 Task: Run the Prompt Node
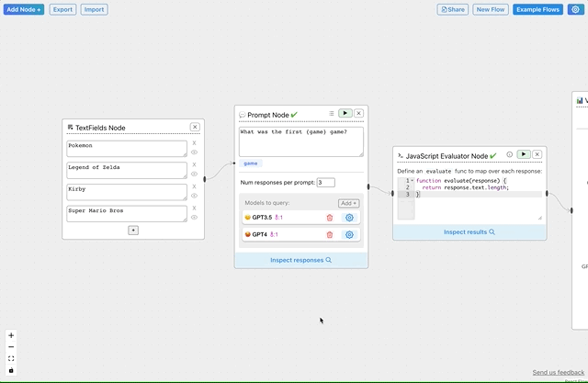(x=345, y=113)
